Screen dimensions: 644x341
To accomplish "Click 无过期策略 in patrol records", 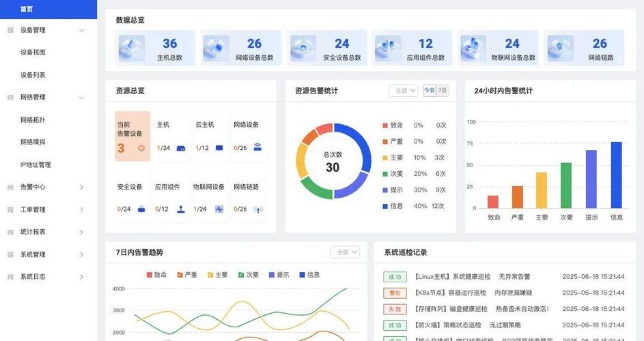I will click(x=505, y=325).
